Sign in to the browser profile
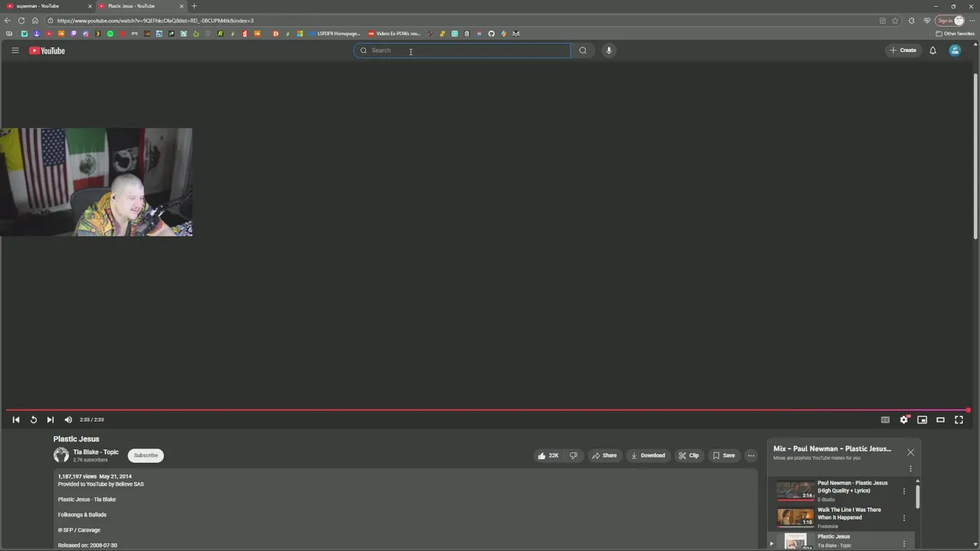 point(949,21)
